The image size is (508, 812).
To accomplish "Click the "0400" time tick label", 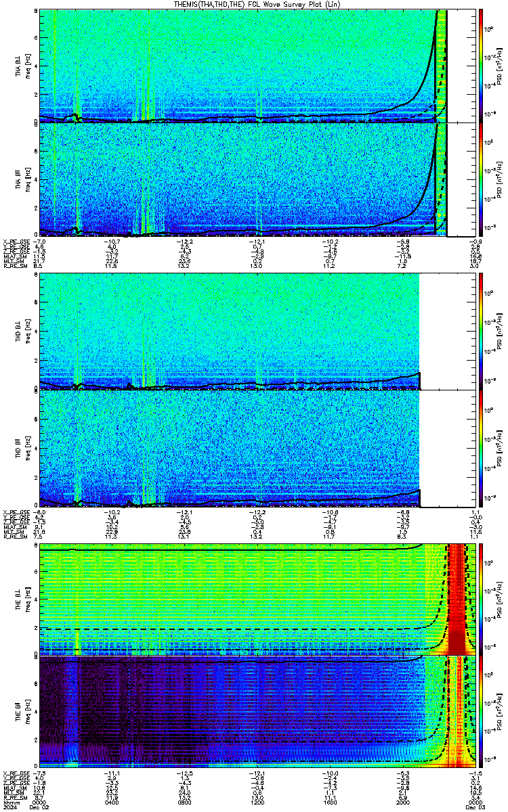I will pos(112,803).
